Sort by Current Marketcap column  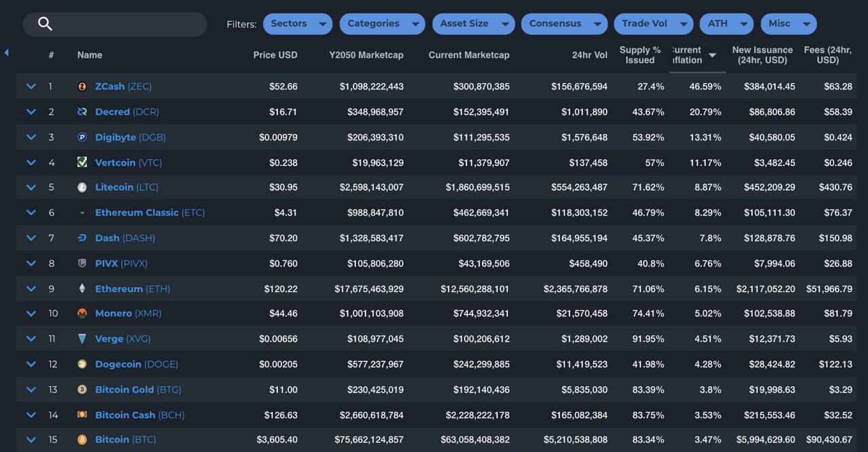click(469, 55)
